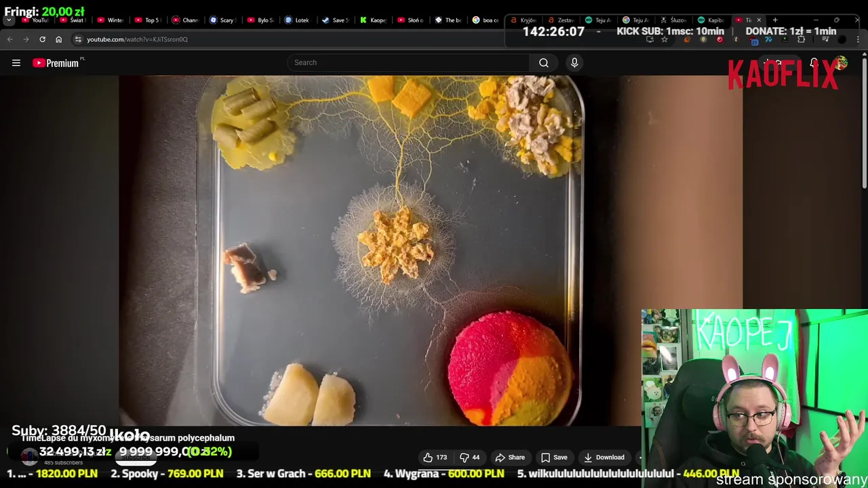Switch to the 'Lotek' browser tab
The height and width of the screenshot is (488, 868).
296,20
